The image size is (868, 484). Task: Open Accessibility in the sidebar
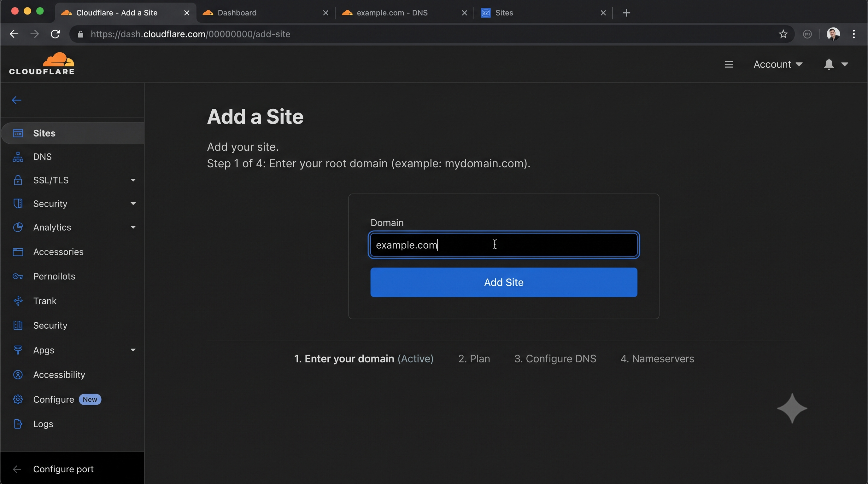[x=73, y=375]
